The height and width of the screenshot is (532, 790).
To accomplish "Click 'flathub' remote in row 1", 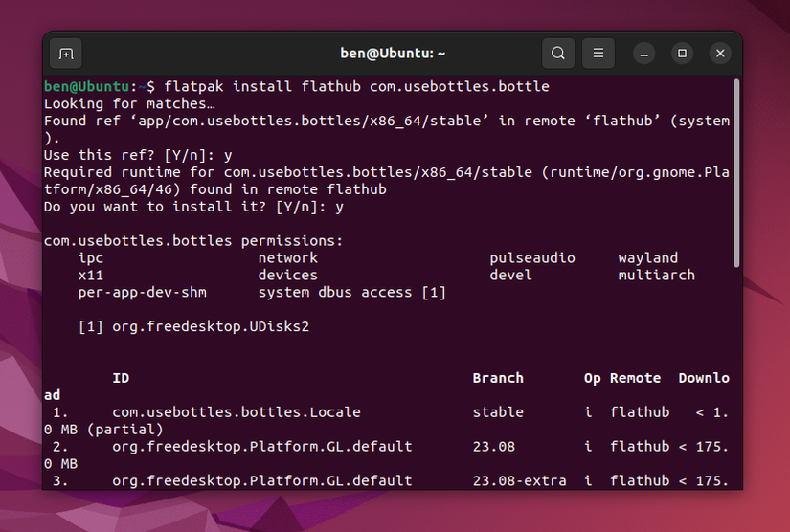I will (x=640, y=412).
